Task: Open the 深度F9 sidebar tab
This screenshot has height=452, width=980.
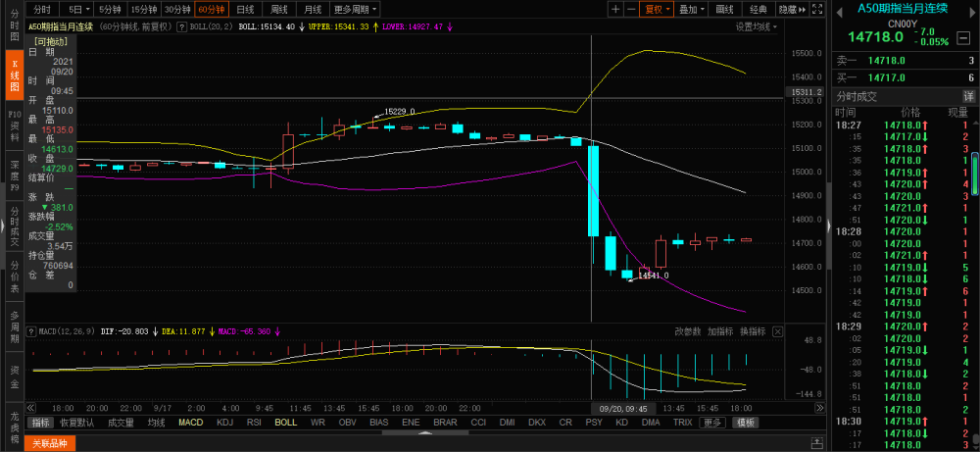Action: (x=15, y=176)
